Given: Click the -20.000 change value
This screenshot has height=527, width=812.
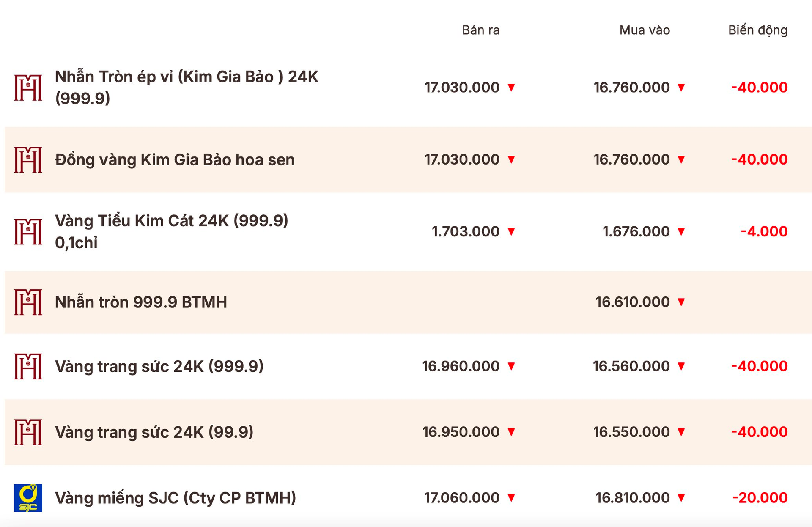Looking at the screenshot, I should [x=760, y=498].
